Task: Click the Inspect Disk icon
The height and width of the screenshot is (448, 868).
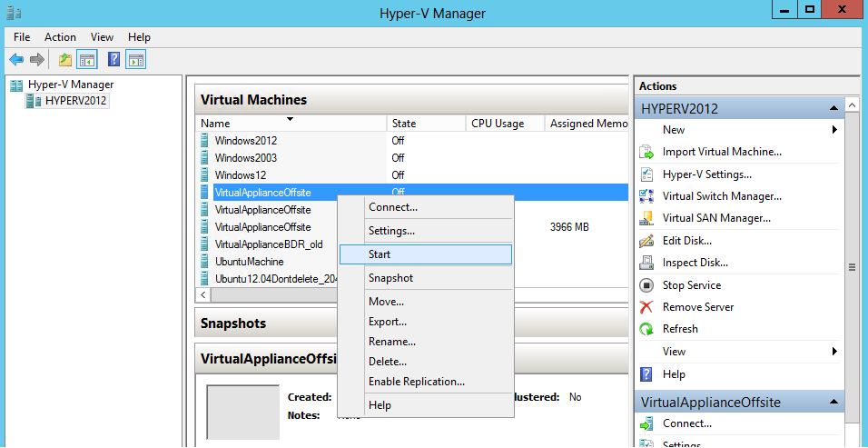Action: tap(646, 263)
